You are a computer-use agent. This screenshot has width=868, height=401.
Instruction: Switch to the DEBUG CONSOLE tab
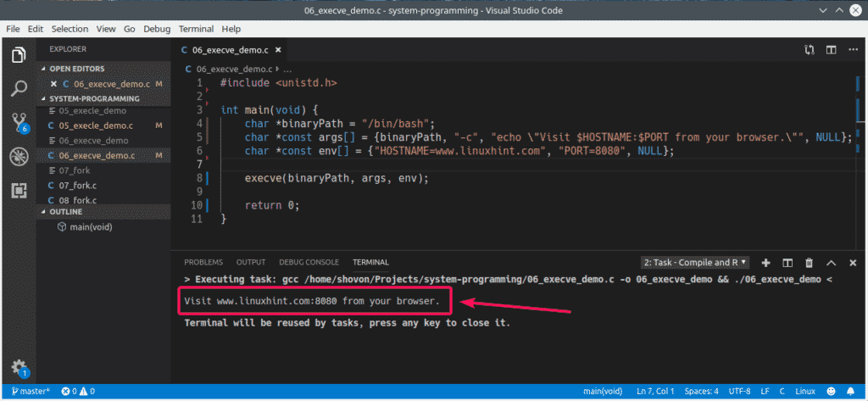(x=309, y=263)
